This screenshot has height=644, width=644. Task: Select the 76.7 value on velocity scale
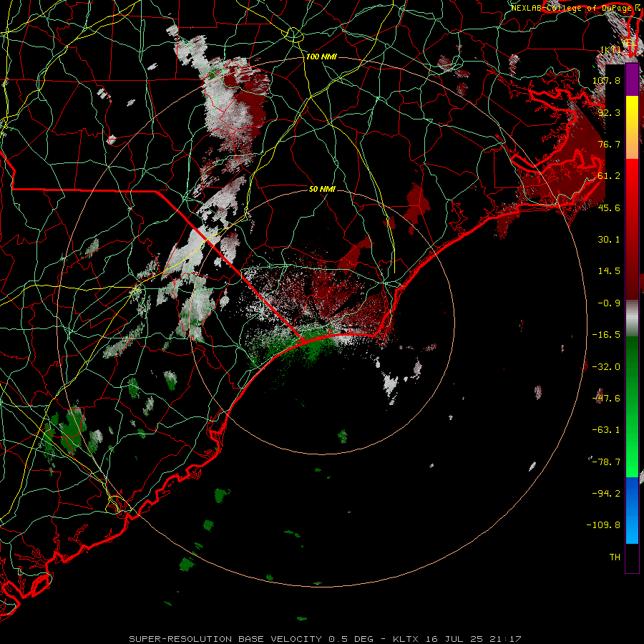pos(609,144)
